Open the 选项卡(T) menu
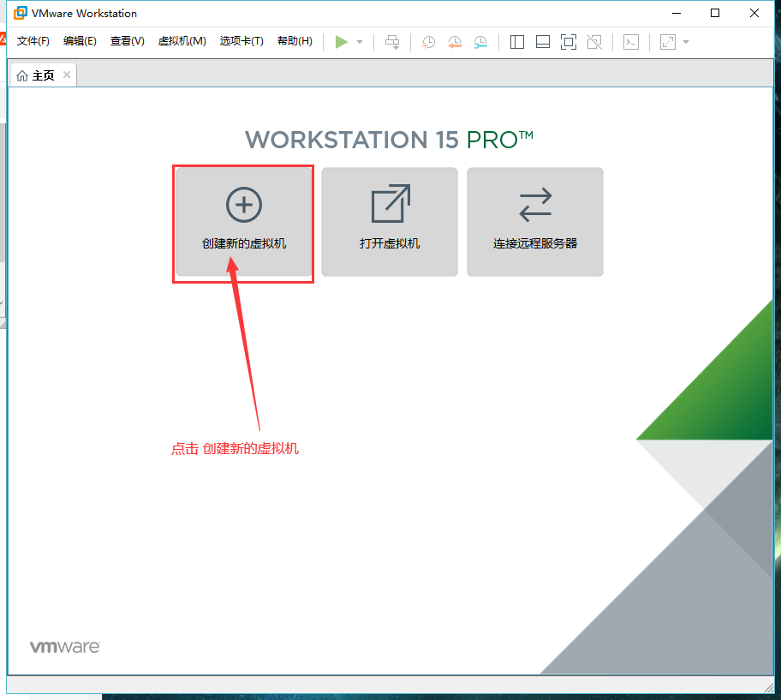 click(x=241, y=41)
